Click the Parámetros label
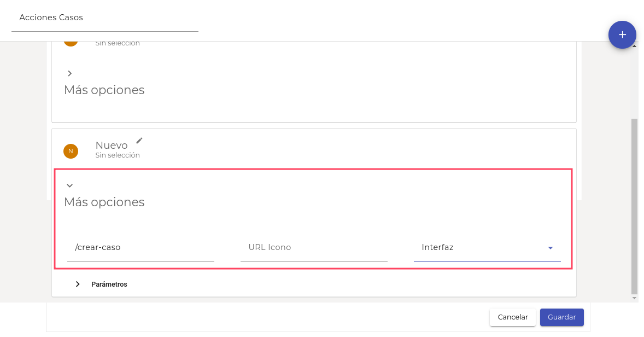The height and width of the screenshot is (337, 644). (x=109, y=284)
